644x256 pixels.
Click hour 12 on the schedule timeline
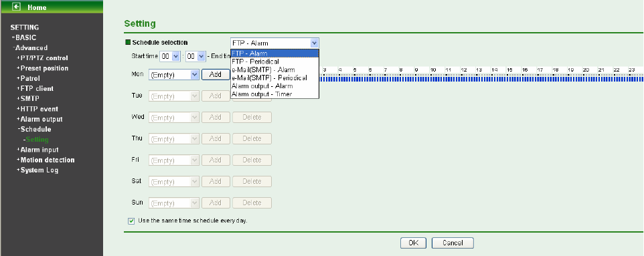tap(464, 70)
